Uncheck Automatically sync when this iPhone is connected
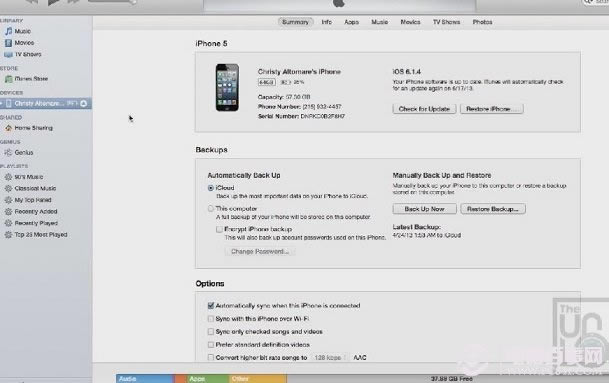 coord(211,306)
